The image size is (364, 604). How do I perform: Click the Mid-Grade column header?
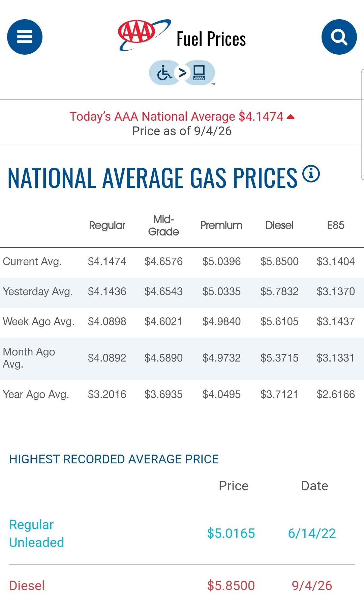(x=163, y=225)
